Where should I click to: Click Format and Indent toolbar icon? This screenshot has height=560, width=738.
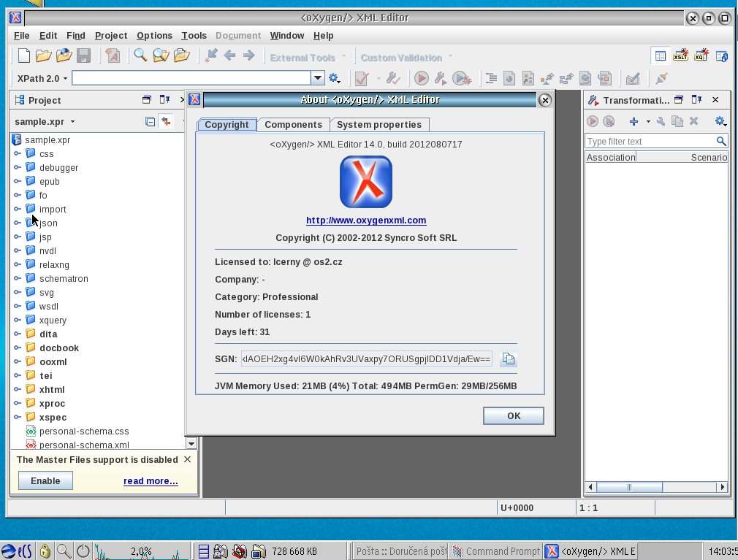(491, 78)
